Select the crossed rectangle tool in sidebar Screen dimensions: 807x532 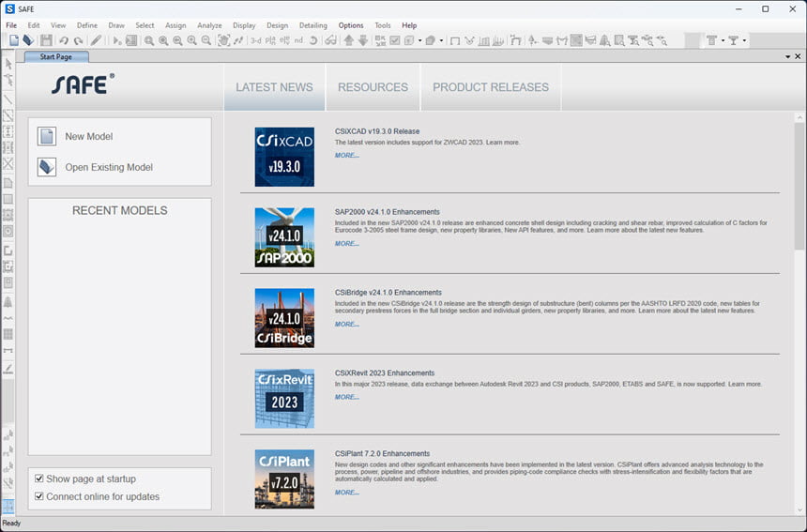click(x=8, y=164)
